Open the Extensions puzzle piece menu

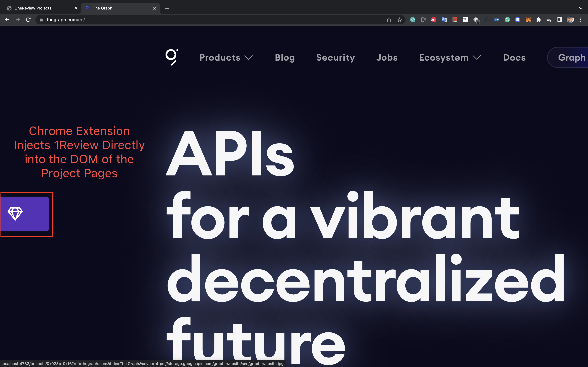(539, 20)
